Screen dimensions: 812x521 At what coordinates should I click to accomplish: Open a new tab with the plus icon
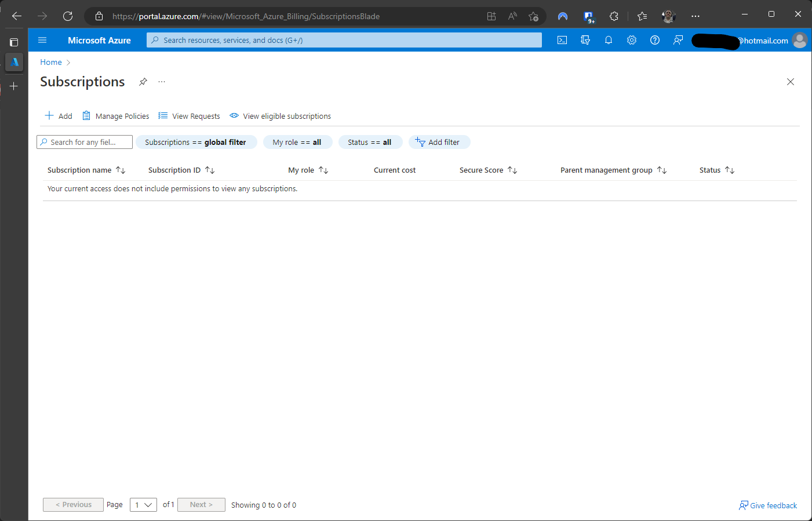[14, 86]
